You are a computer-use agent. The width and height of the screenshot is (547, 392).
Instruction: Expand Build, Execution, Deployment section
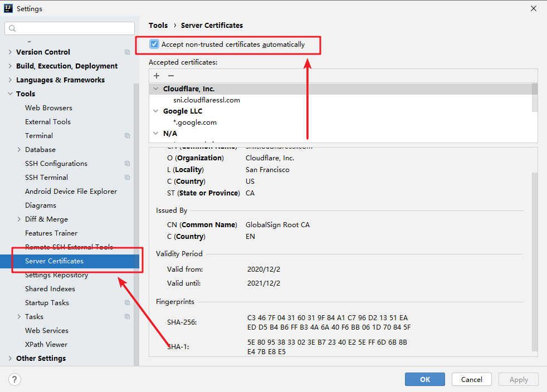point(10,66)
